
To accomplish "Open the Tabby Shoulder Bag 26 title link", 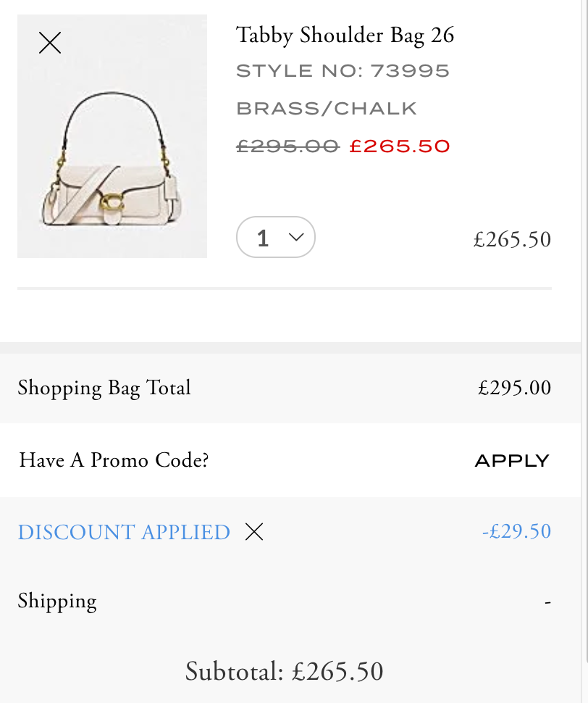I will click(x=345, y=36).
